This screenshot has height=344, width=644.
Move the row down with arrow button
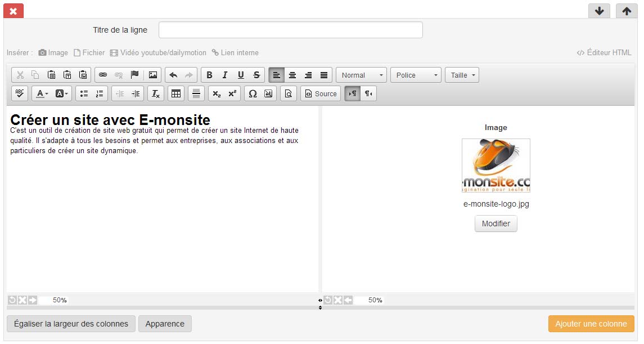pyautogui.click(x=599, y=11)
